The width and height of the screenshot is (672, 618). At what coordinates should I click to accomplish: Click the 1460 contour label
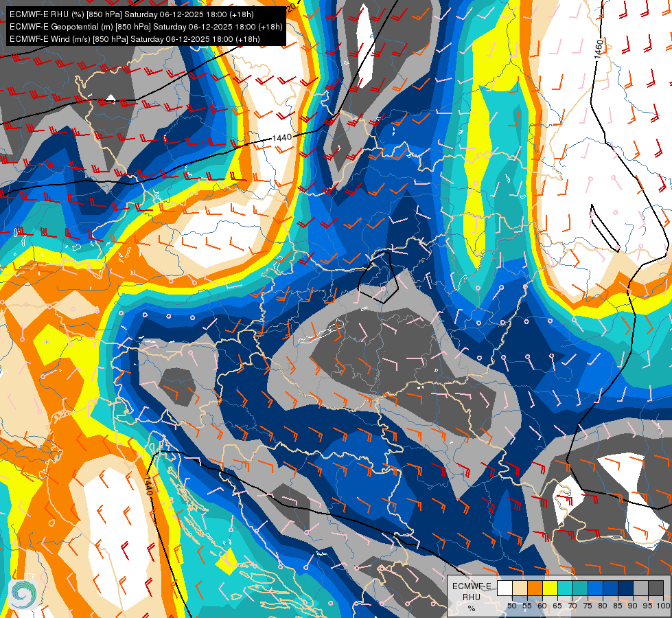599,49
